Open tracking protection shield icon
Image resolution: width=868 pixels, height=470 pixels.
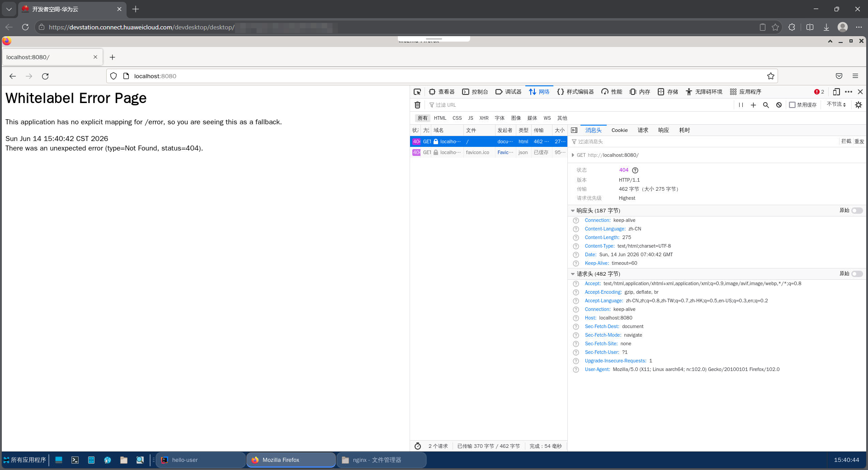point(113,76)
